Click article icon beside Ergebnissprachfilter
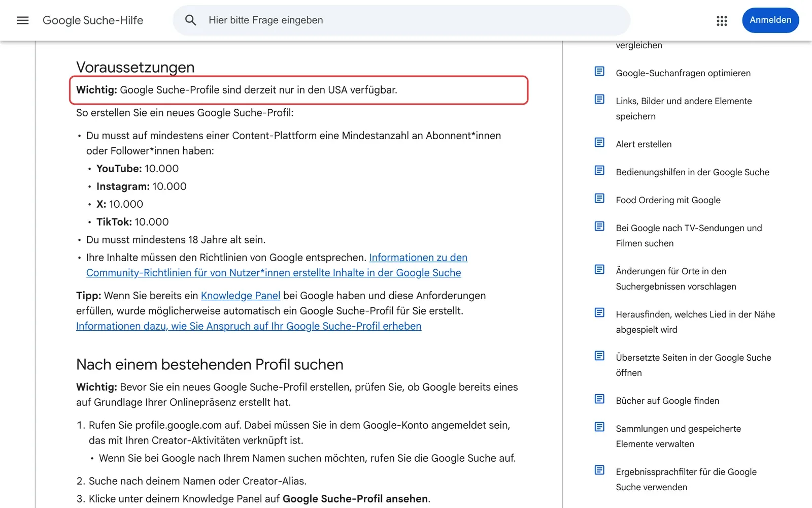 (x=599, y=470)
